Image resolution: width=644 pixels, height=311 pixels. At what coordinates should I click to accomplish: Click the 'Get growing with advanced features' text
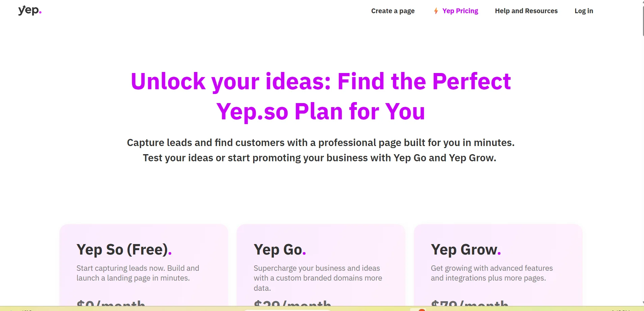click(491, 273)
